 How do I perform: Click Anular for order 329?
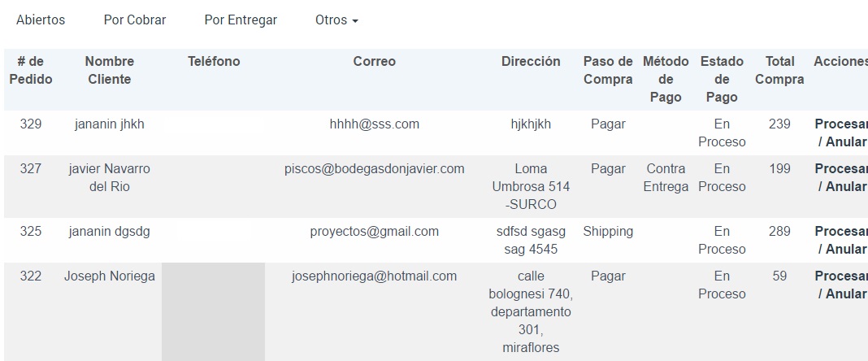845,142
